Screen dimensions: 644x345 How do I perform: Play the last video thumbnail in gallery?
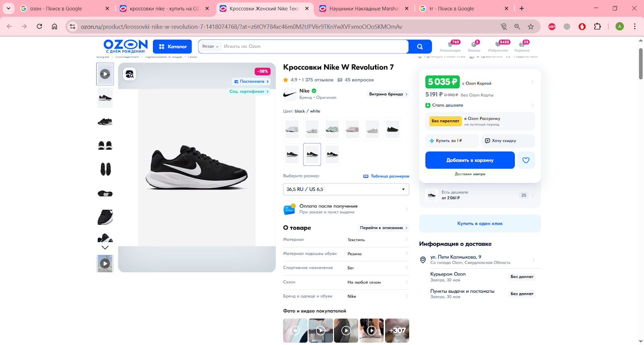[x=105, y=264]
